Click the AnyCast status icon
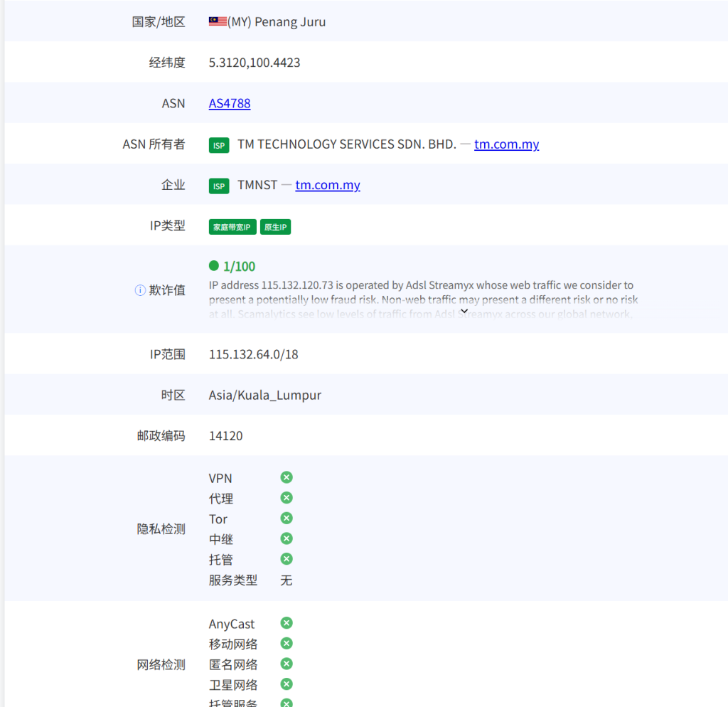 (x=287, y=623)
